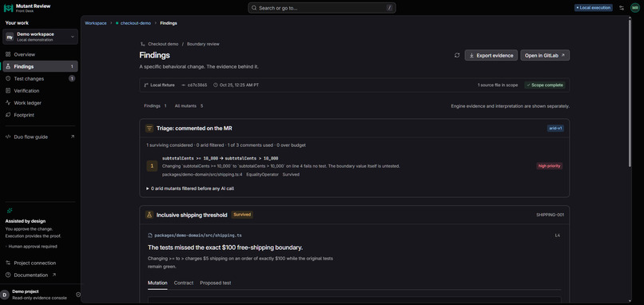Click the Inclusive shipping threshold flask icon
Screen dimensions: 644x305
pos(149,215)
